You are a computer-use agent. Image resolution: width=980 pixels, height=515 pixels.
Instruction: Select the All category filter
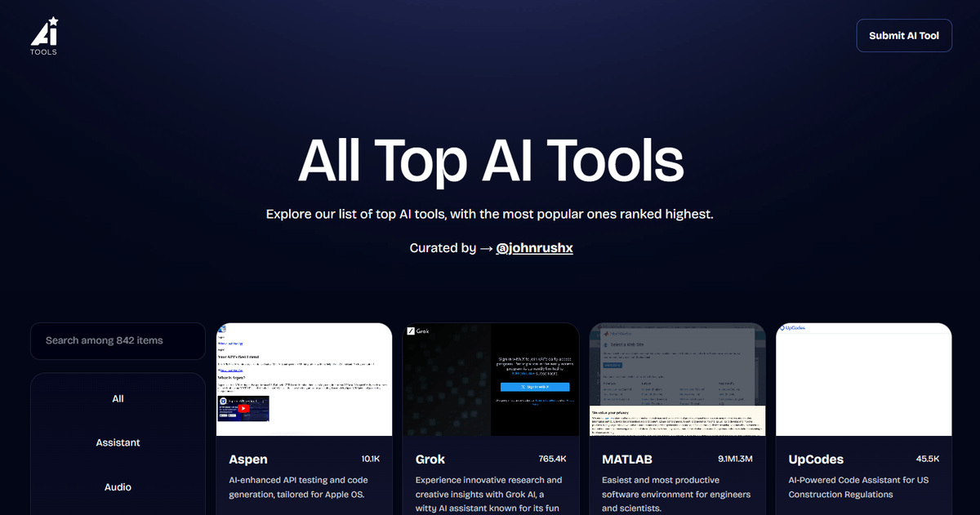118,399
